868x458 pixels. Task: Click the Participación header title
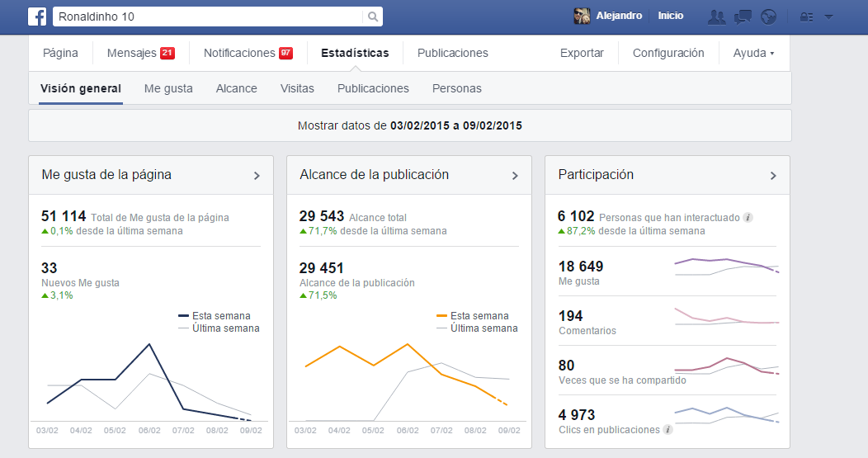596,175
